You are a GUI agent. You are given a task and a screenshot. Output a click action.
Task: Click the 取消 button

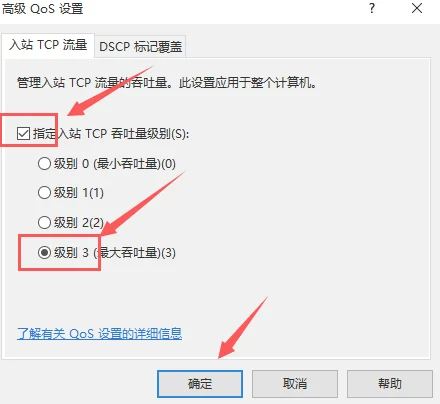tap(295, 384)
